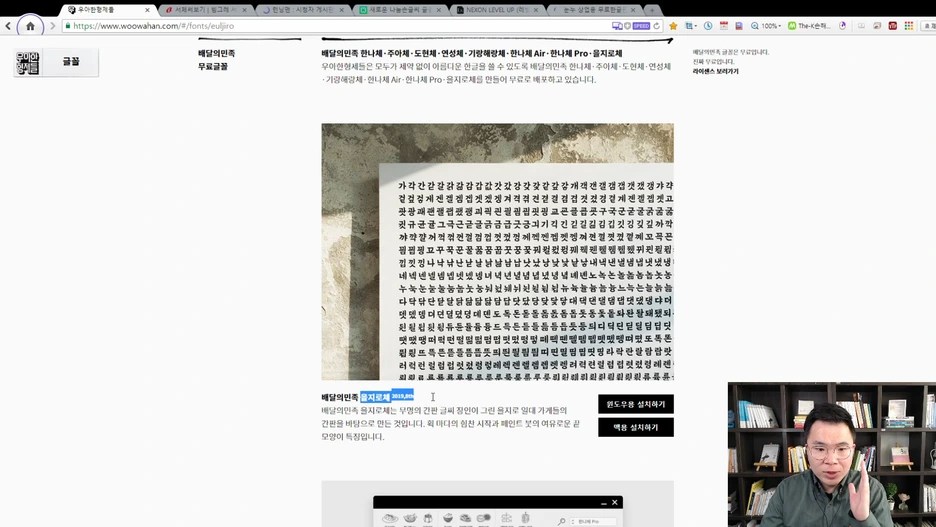Open The-K bookmark shortcut

(x=809, y=26)
